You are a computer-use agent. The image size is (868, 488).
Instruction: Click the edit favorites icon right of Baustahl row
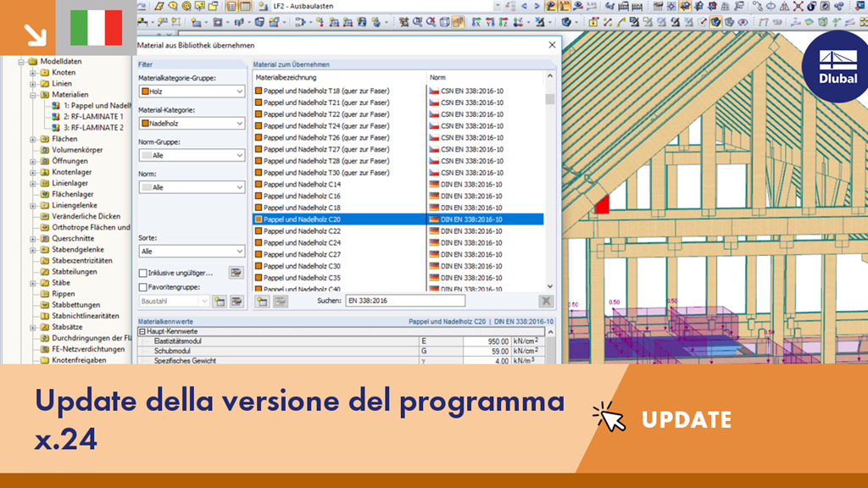point(237,301)
